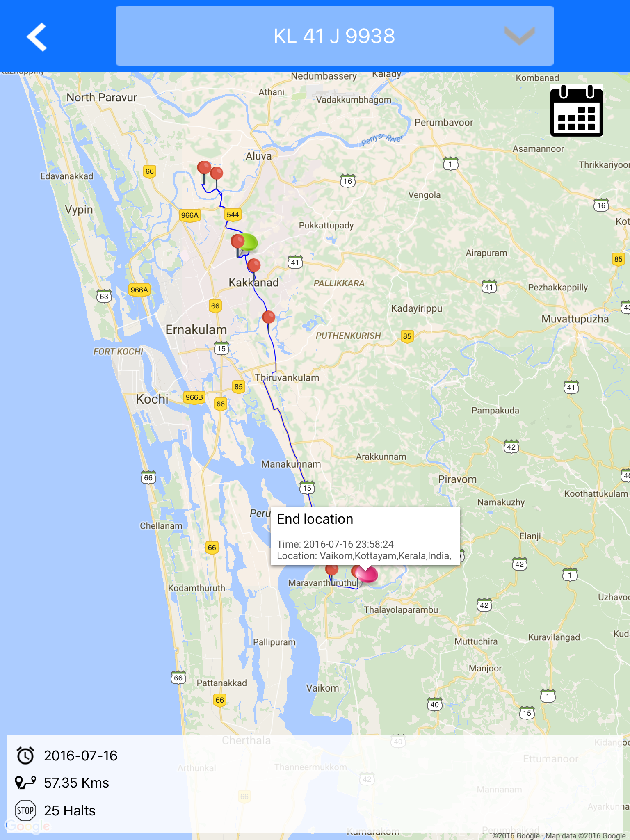Expand the vehicle list chevron

519,36
